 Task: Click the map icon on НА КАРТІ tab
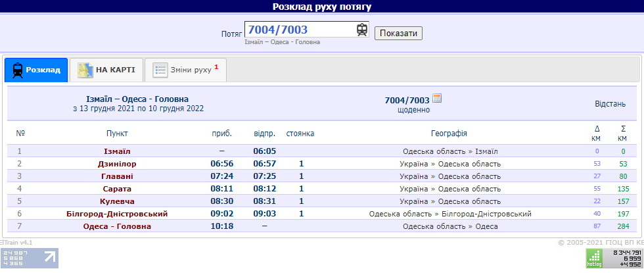(85, 70)
